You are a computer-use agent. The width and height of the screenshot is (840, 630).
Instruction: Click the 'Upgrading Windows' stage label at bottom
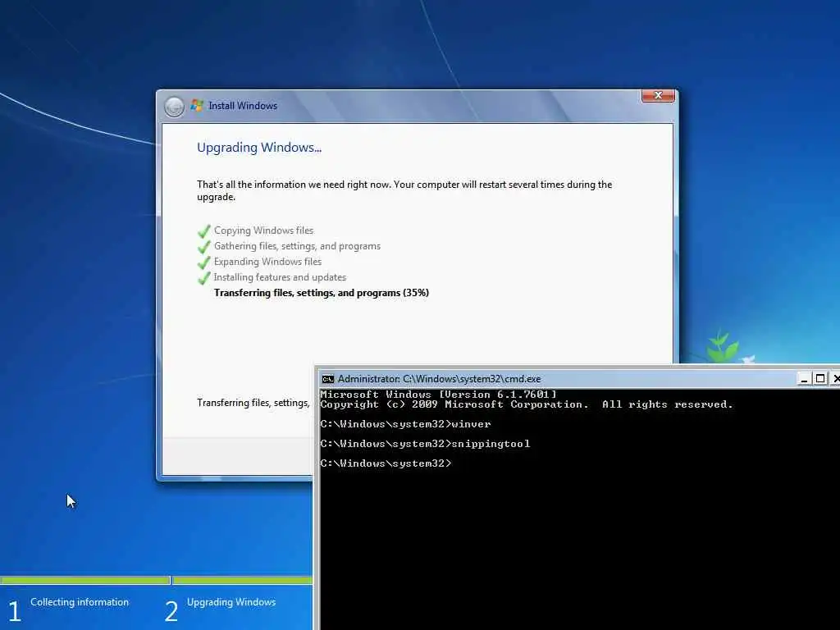point(231,602)
